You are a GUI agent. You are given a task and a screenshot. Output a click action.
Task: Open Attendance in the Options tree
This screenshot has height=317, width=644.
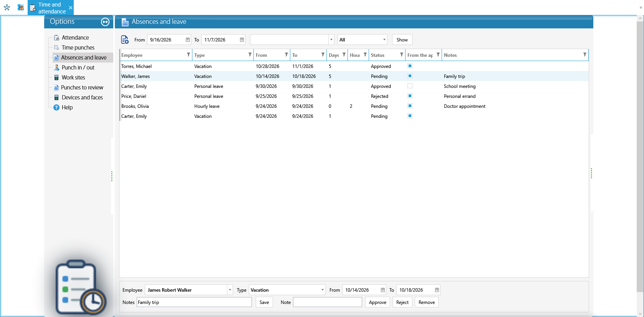coord(75,38)
